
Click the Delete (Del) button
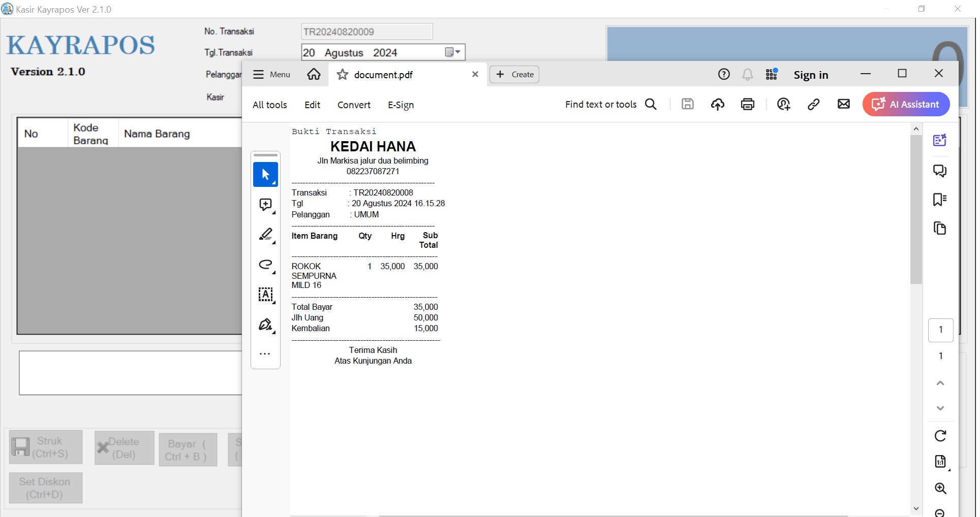tap(124, 448)
